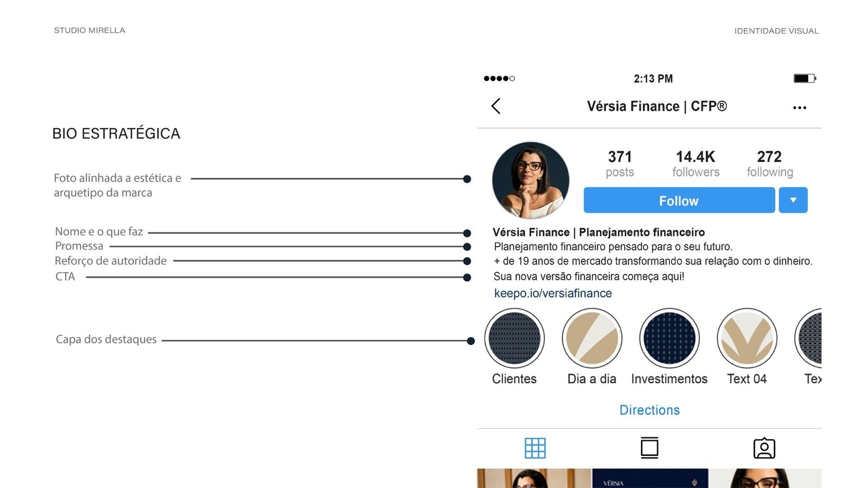The image size is (868, 488).
Task: Open the Dia a dia highlight
Action: [x=592, y=338]
